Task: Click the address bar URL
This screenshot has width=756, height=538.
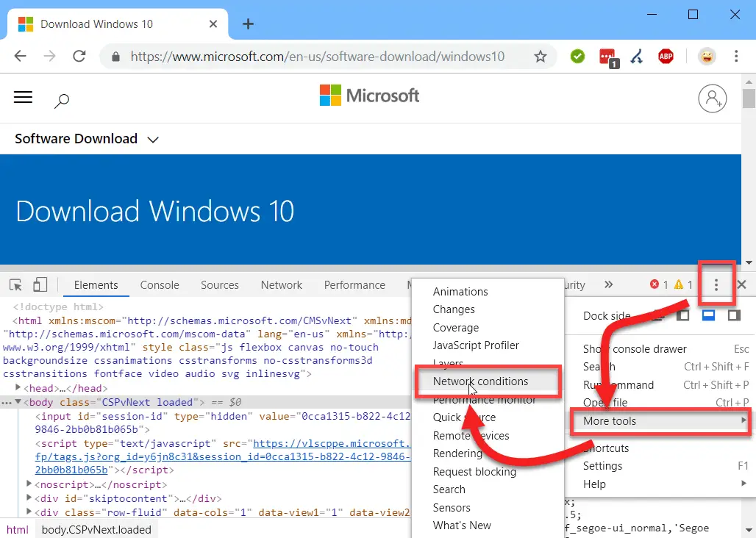Action: click(317, 57)
